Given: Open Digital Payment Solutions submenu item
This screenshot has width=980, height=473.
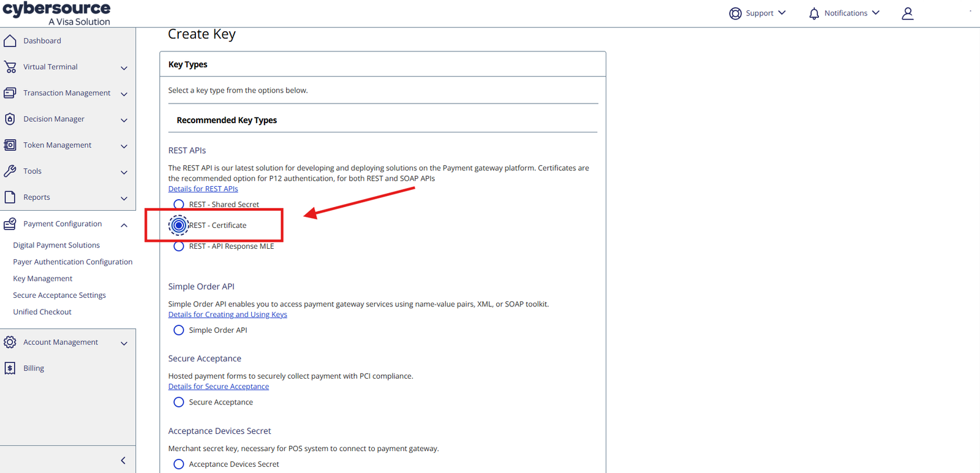Looking at the screenshot, I should 56,245.
